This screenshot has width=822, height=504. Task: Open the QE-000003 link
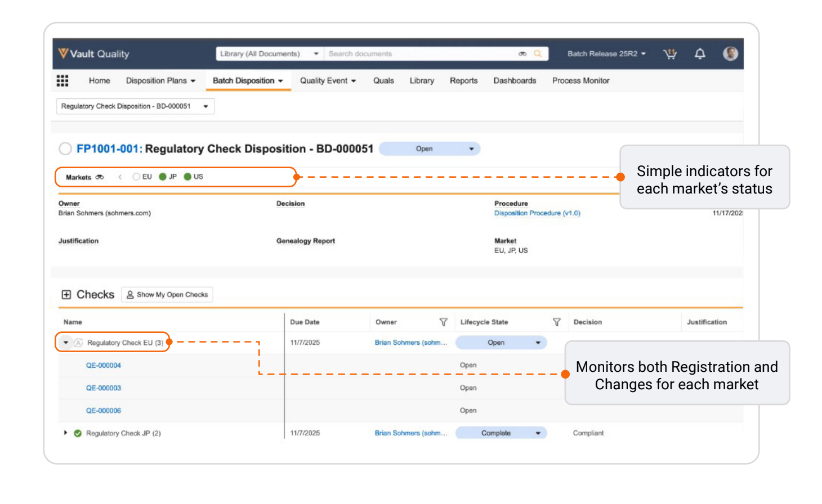(104, 388)
